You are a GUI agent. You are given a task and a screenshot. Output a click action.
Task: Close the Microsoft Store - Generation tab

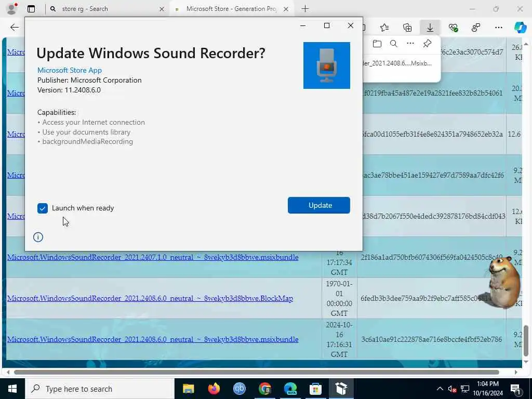coord(286,9)
